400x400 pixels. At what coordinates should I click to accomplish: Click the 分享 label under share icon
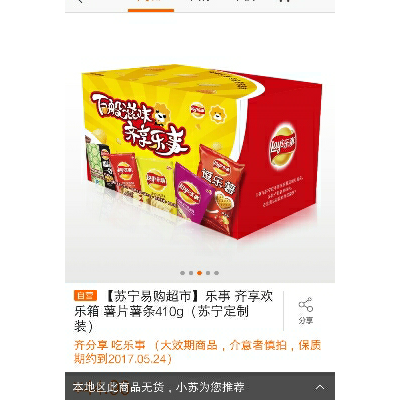coord(306,320)
